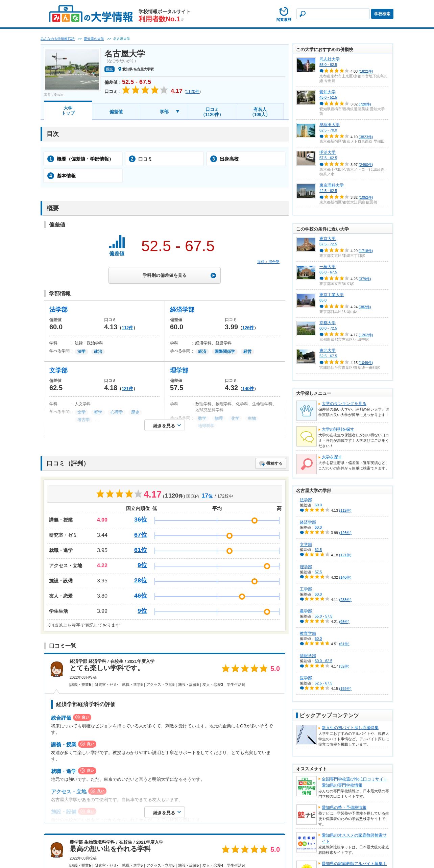Open 大学のランキングを見る link
Image resolution: width=434 pixels, height=868 pixels.
point(344,404)
